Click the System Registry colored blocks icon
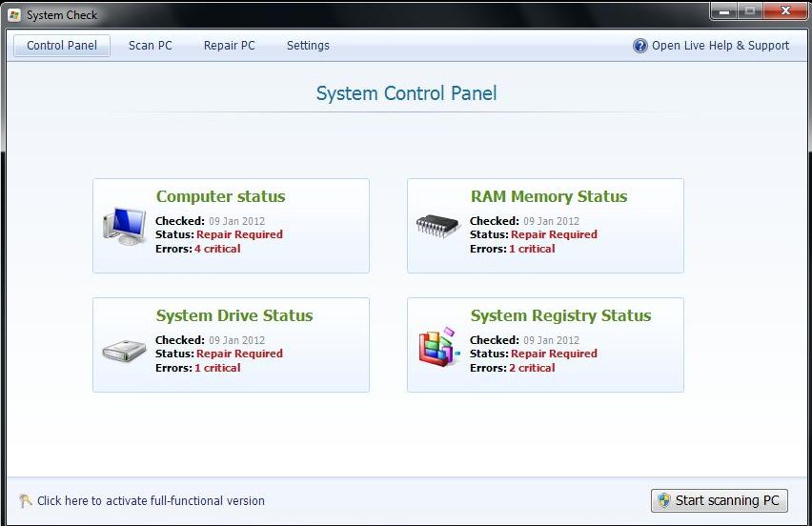812x526 pixels. [437, 347]
